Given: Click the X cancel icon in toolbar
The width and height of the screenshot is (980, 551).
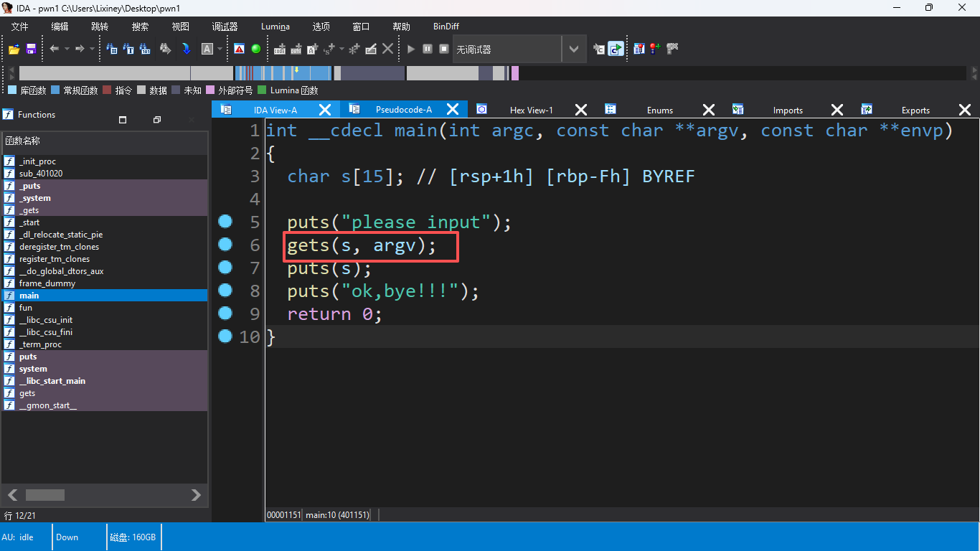Looking at the screenshot, I should (x=387, y=49).
